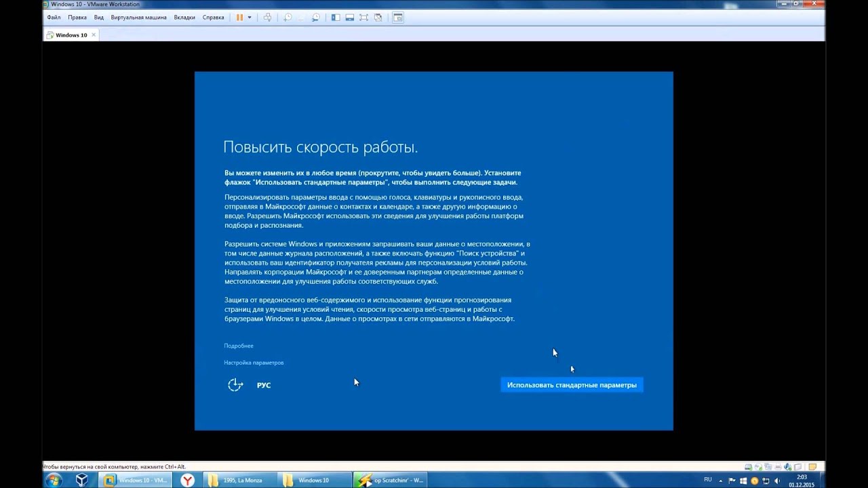868x488 pixels.
Task: Open the Файл menu
Action: 54,17
